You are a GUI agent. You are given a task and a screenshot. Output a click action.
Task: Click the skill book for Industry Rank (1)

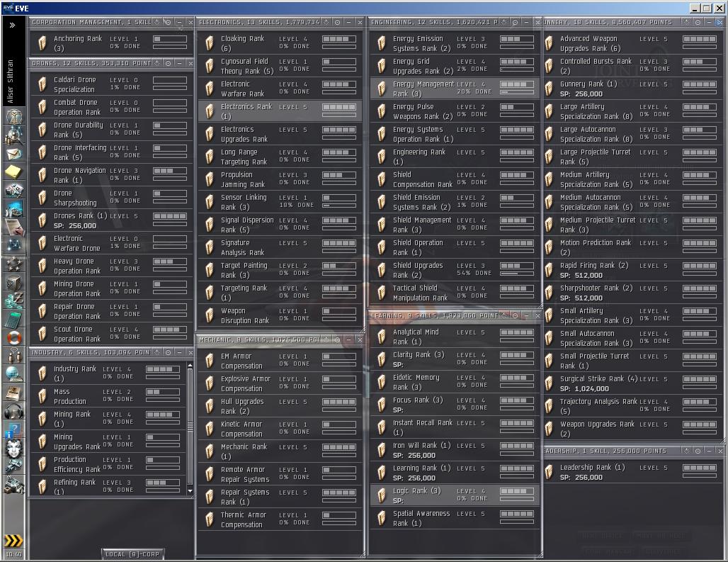coord(42,373)
